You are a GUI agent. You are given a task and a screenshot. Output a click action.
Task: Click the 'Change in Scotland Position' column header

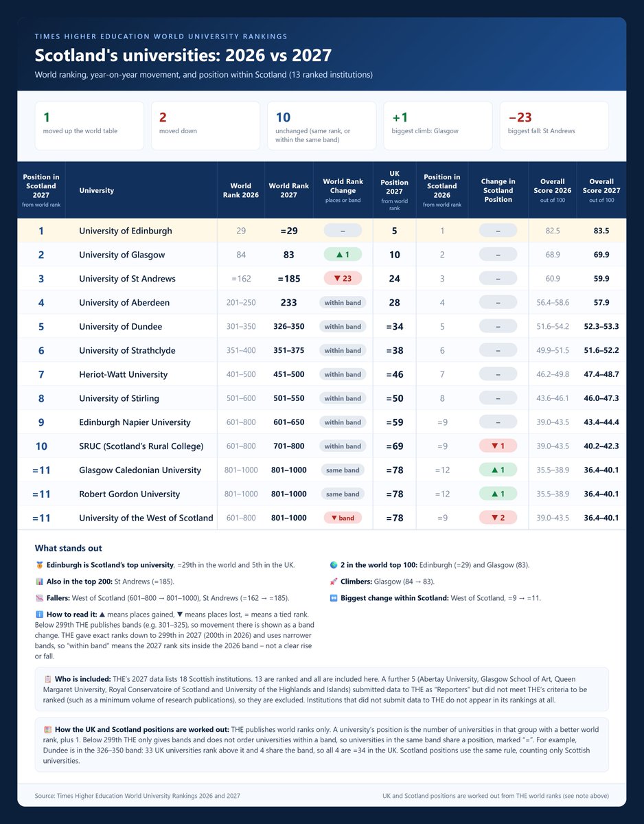(498, 190)
